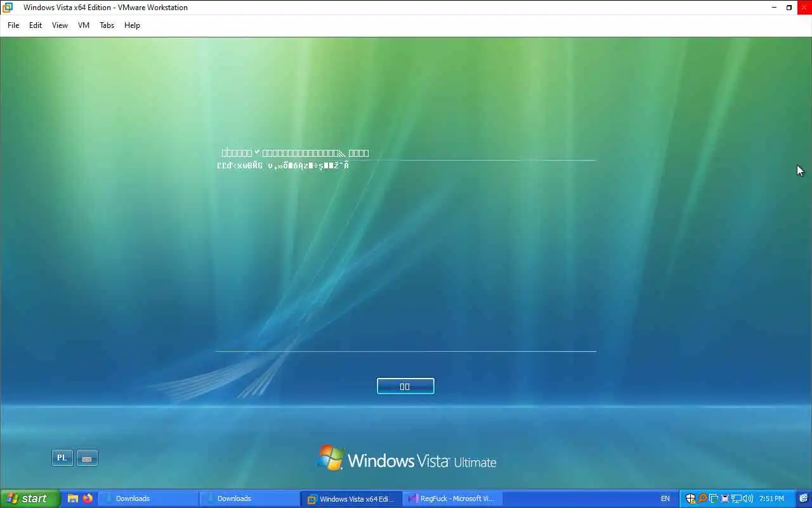Minimize the VMware Workstation window
The image size is (812, 508).
click(x=774, y=8)
